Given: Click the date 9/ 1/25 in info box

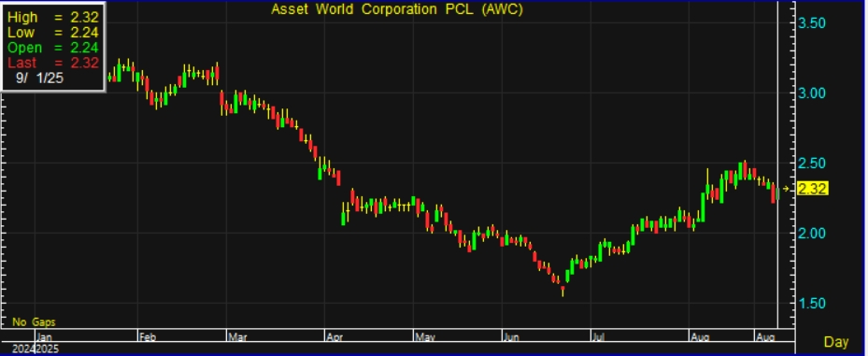Looking at the screenshot, I should [x=40, y=78].
